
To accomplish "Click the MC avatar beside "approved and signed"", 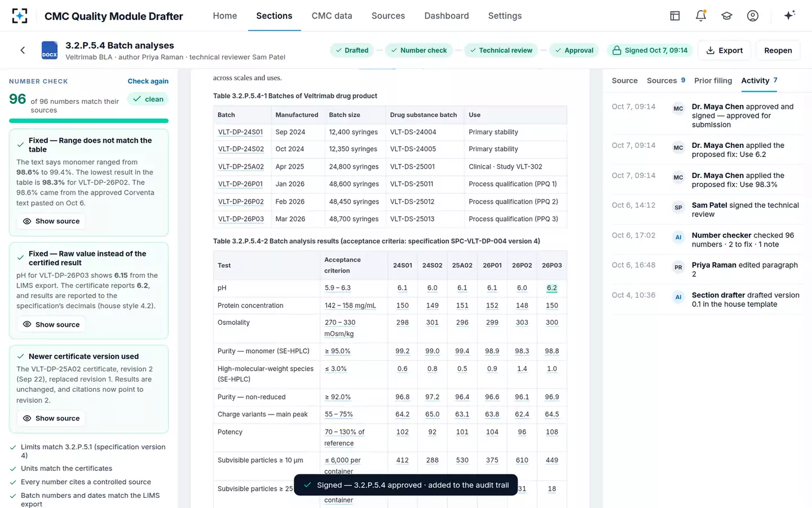I will tap(678, 109).
